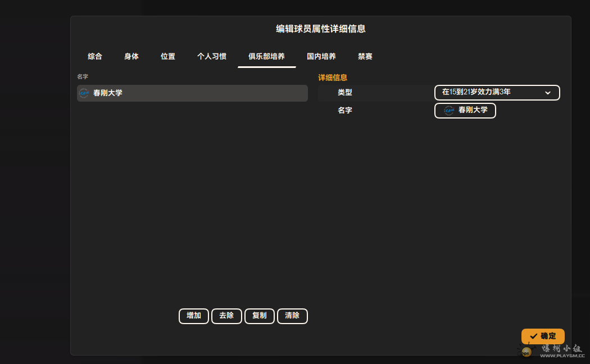The image size is (590, 364).
Task: Click the 去除 button
Action: pos(226,316)
